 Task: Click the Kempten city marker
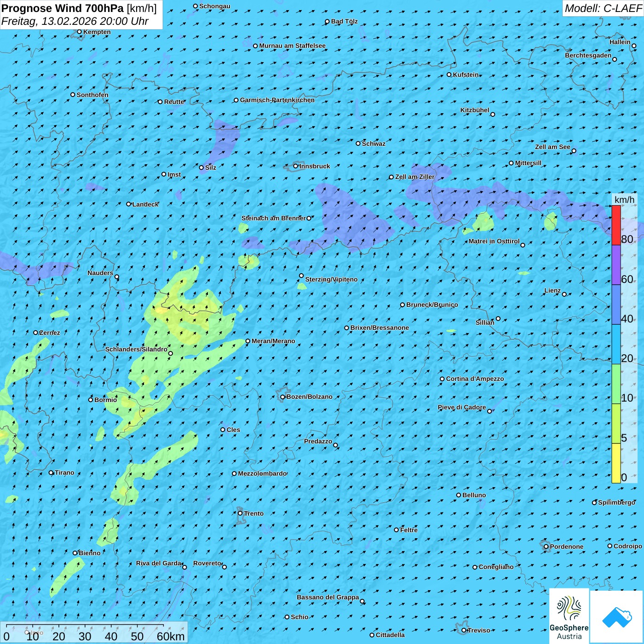(x=80, y=32)
